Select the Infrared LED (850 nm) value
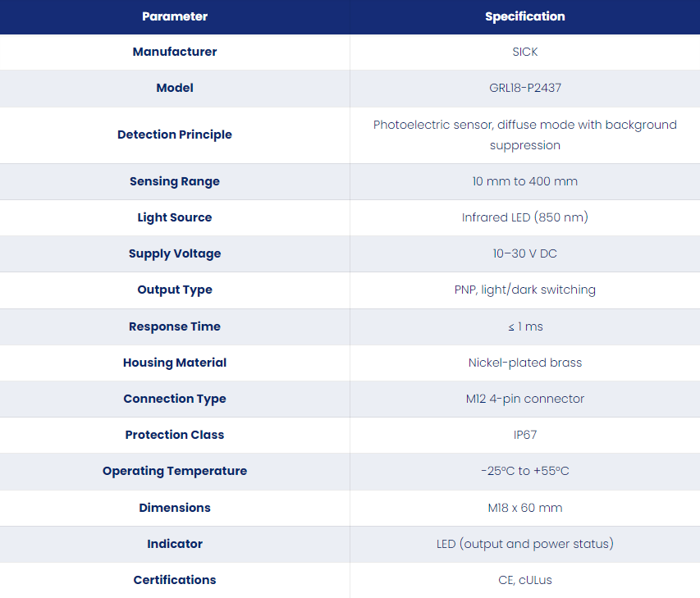 tap(525, 217)
